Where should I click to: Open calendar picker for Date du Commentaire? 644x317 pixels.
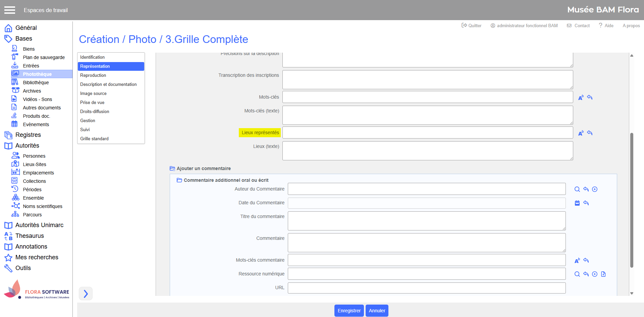point(577,203)
